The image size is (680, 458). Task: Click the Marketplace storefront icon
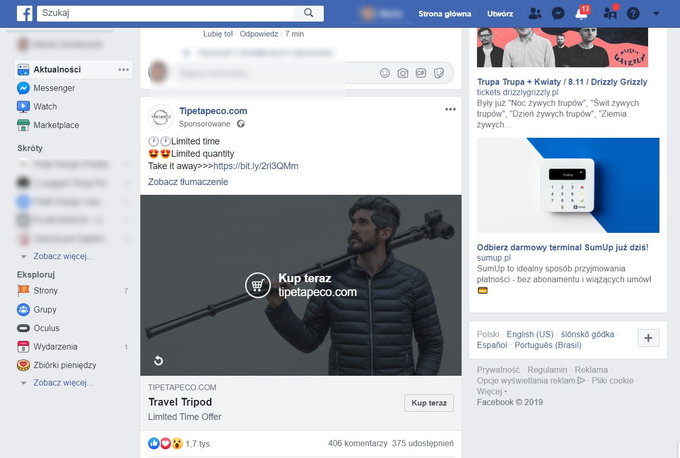23,125
